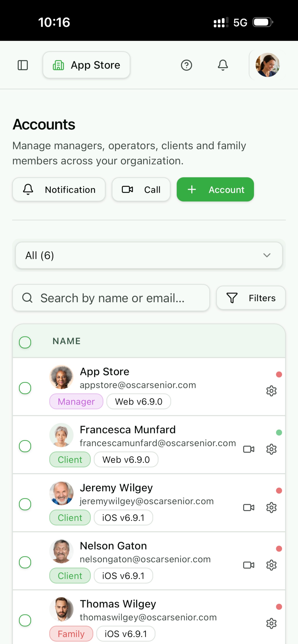Select the Thomas Wilgey checkbox
Image resolution: width=298 pixels, height=644 pixels.
tap(25, 620)
